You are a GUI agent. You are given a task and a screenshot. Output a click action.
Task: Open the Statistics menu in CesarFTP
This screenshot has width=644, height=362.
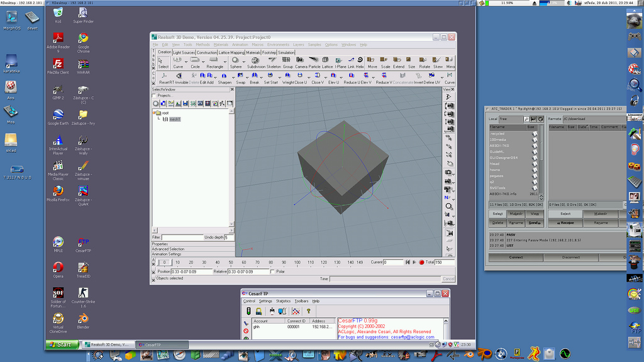[283, 301]
